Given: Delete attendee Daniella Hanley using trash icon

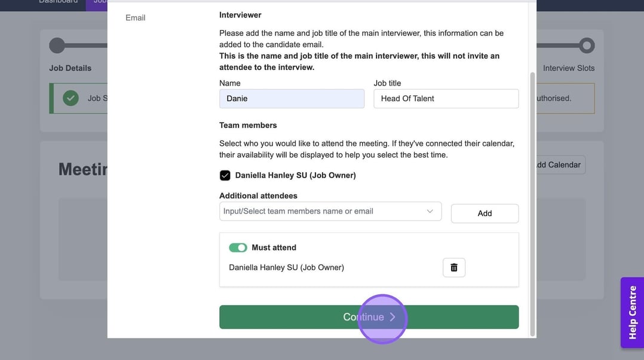Looking at the screenshot, I should pos(453,267).
